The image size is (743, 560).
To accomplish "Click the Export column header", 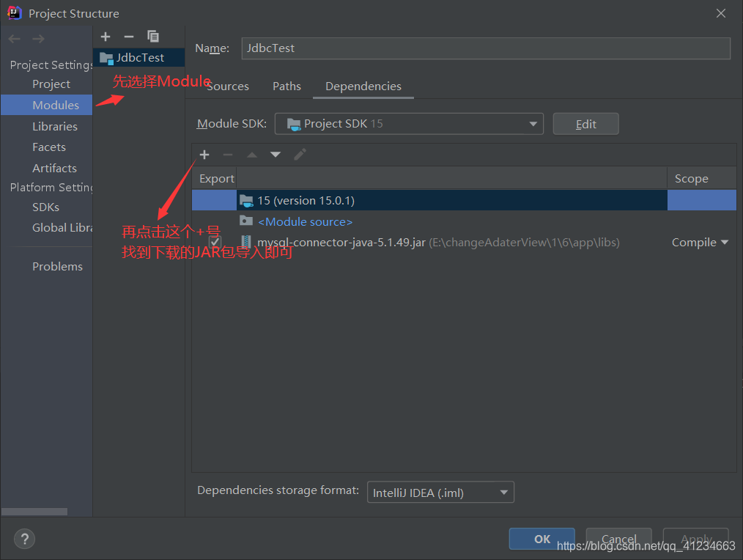I will pos(214,178).
